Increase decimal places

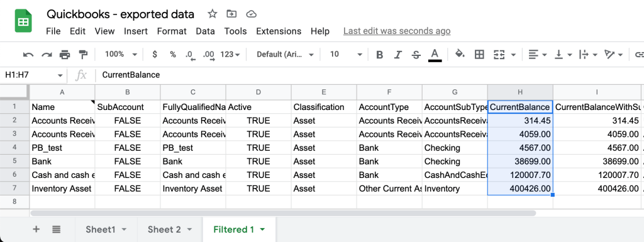pyautogui.click(x=209, y=55)
